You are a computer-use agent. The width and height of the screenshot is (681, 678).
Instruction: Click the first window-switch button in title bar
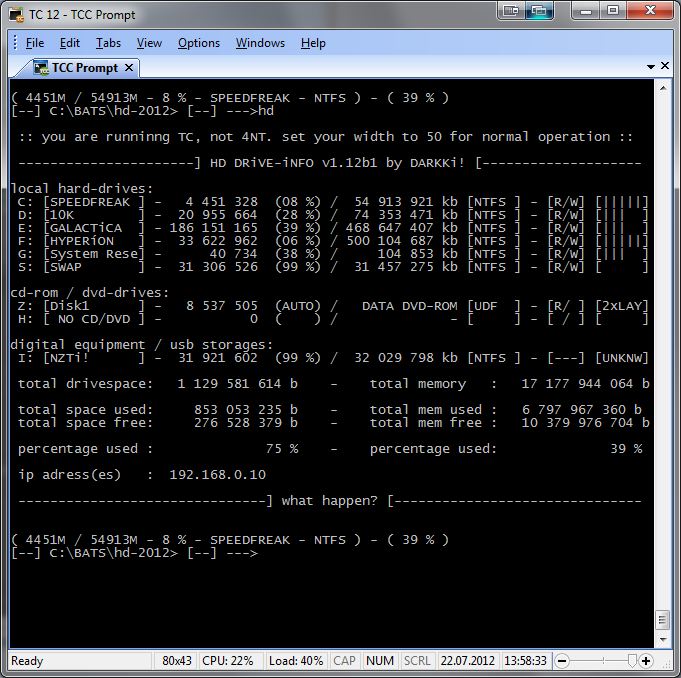pos(511,10)
